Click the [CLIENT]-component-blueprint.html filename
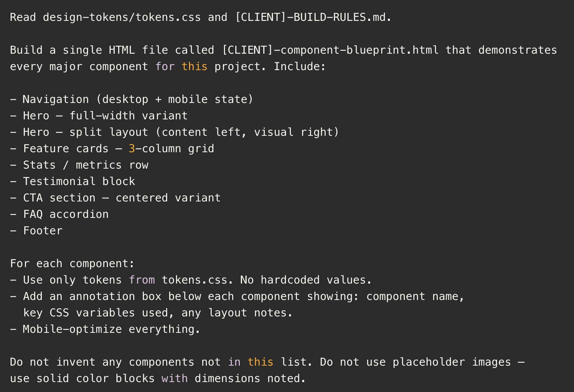The width and height of the screenshot is (574, 392). tap(330, 50)
